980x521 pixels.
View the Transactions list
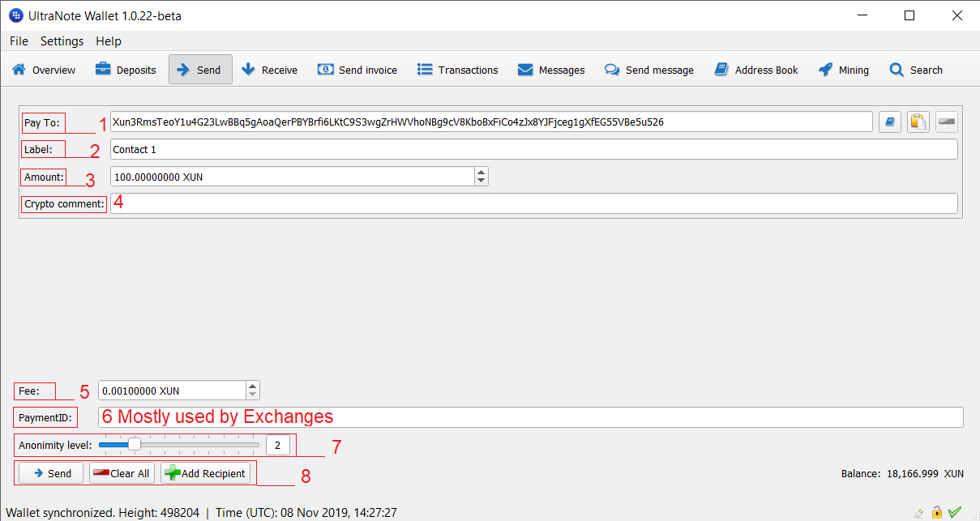click(x=458, y=70)
